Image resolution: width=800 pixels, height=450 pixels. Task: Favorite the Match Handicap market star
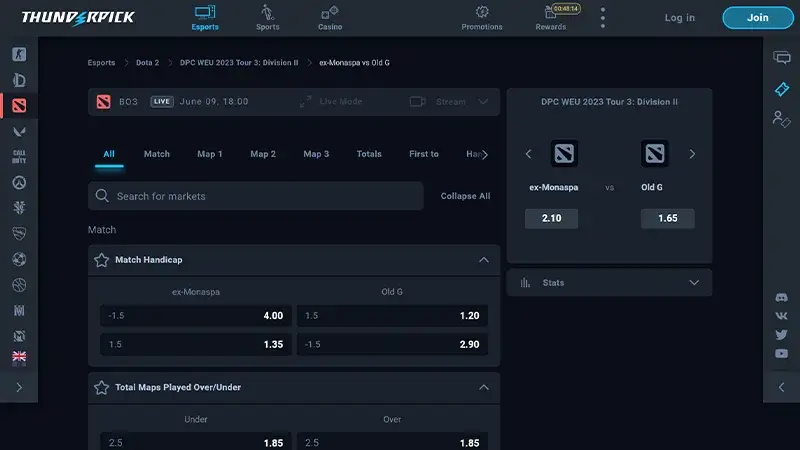(x=102, y=260)
